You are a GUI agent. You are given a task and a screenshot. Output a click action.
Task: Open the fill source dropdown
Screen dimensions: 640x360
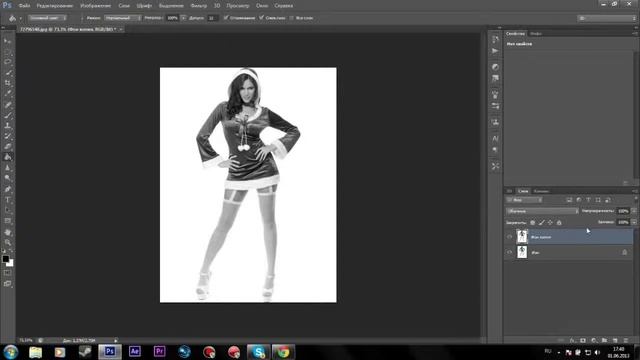pos(47,18)
